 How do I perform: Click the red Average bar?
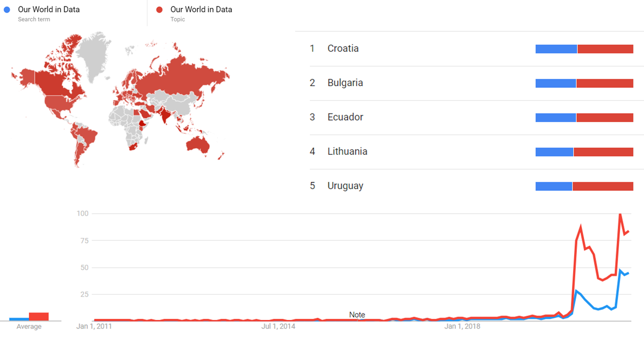coord(39,316)
